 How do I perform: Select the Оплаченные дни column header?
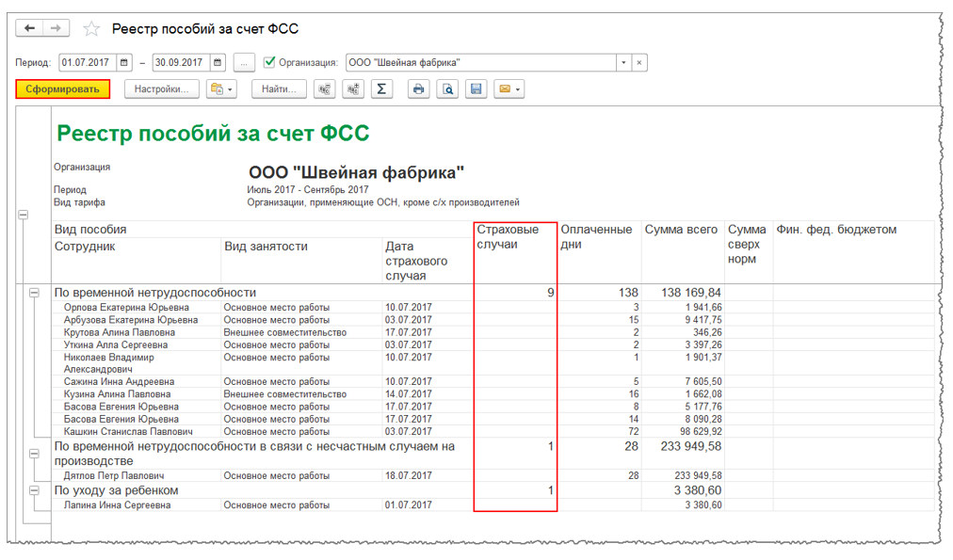[x=599, y=252]
